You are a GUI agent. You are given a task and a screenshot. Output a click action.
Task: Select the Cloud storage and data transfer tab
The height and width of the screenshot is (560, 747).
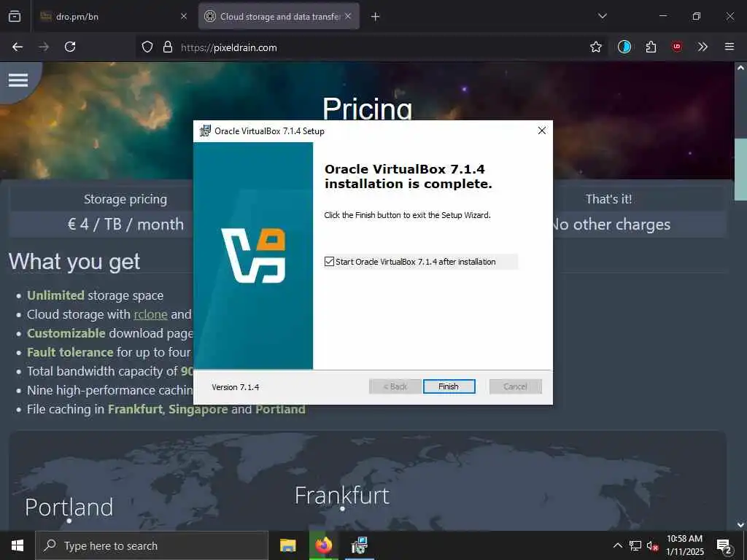279,17
